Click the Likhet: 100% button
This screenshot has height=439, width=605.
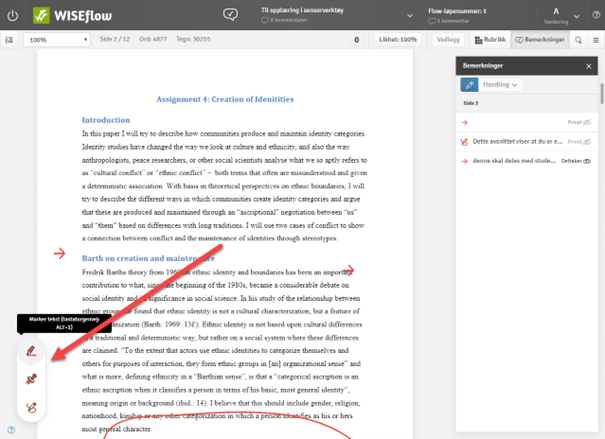coord(398,39)
